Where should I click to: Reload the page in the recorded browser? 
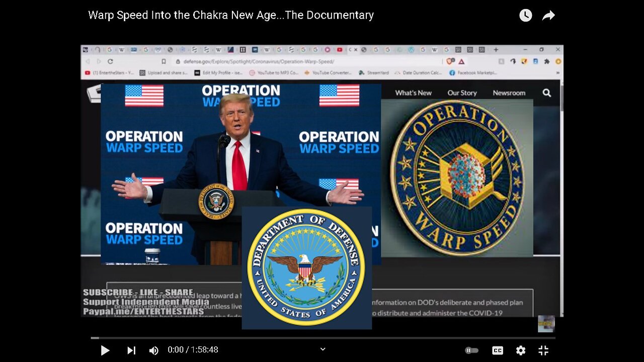pyautogui.click(x=110, y=61)
